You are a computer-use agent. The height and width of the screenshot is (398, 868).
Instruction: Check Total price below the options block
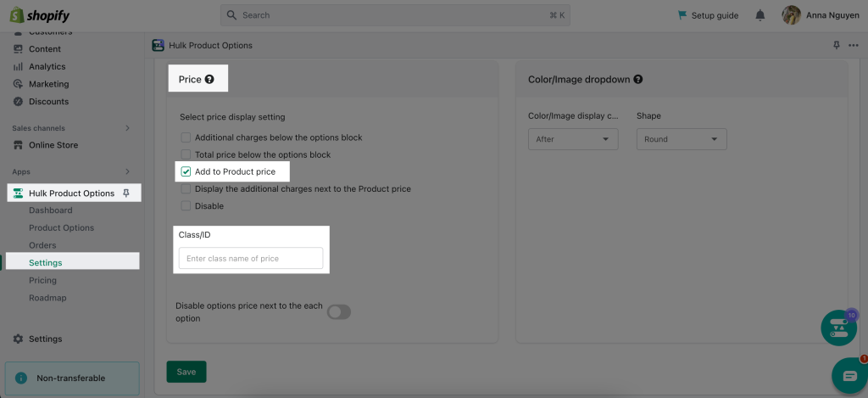[x=186, y=154]
